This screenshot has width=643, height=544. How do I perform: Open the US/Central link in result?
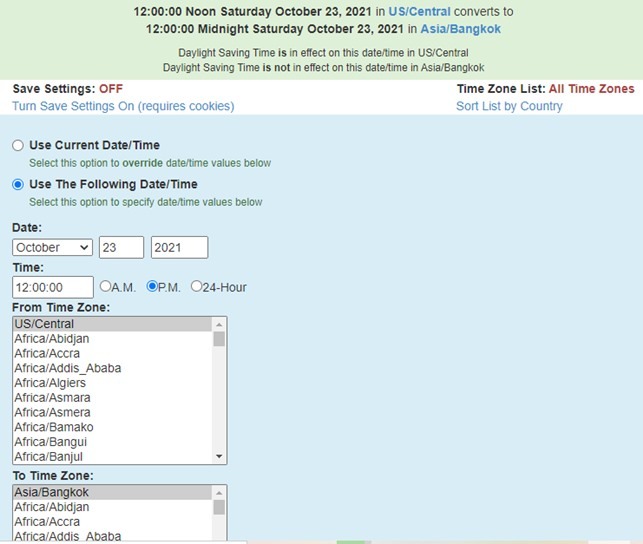tap(420, 11)
